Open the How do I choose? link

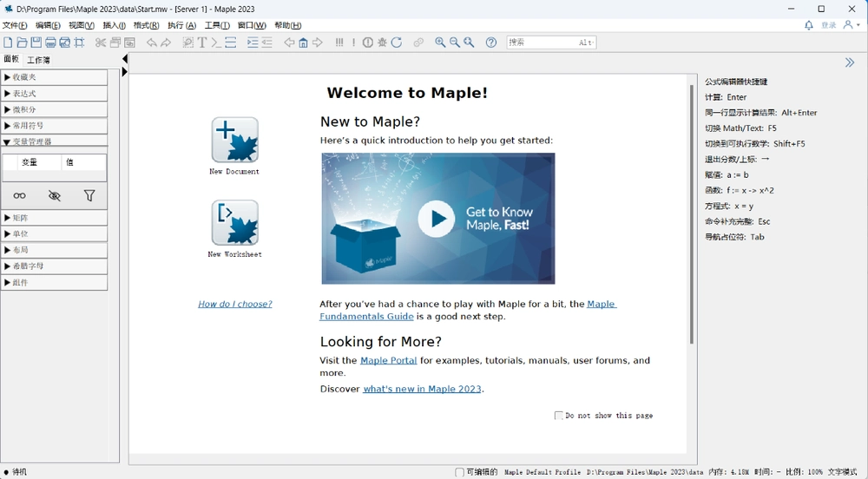tap(235, 304)
